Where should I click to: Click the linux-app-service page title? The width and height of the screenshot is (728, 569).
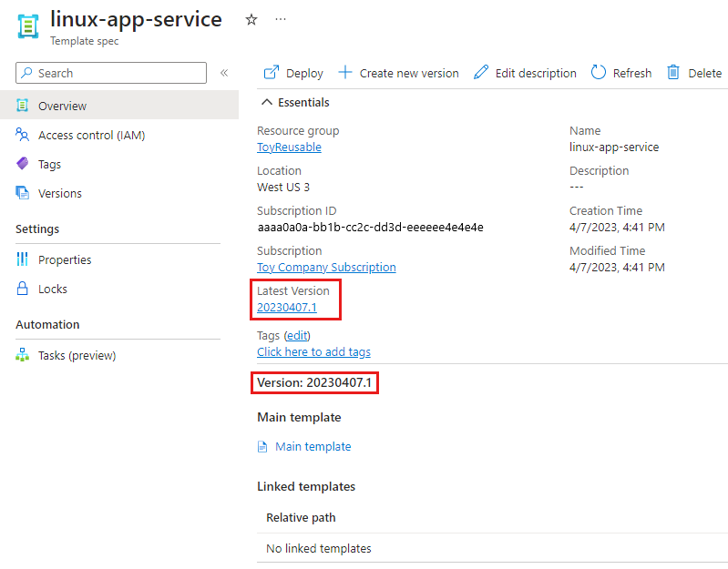136,19
